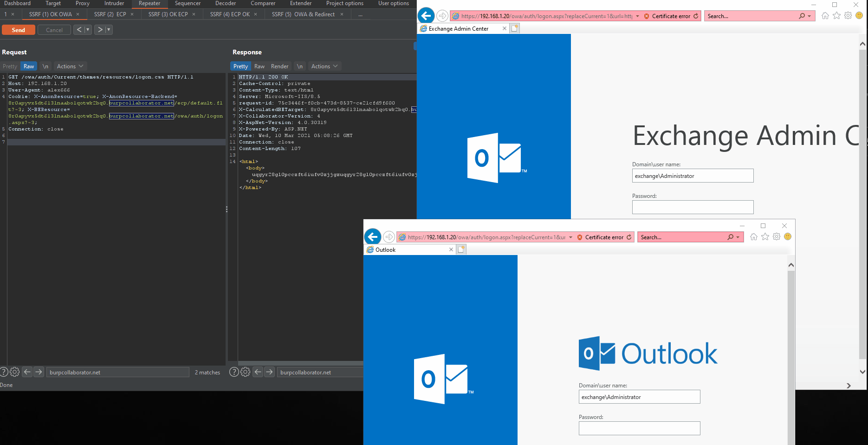The width and height of the screenshot is (868, 445).
Task: Open Home in Exchange Admin Center browser window
Action: coord(825,16)
